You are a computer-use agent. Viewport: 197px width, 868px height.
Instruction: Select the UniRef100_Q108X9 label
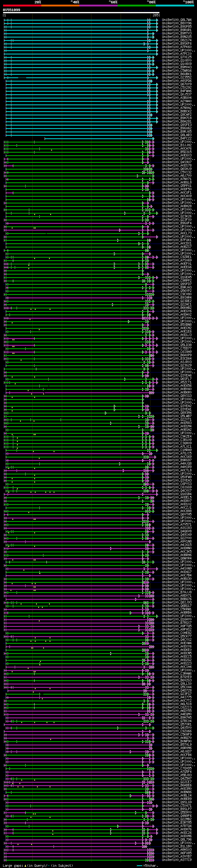click(x=177, y=64)
